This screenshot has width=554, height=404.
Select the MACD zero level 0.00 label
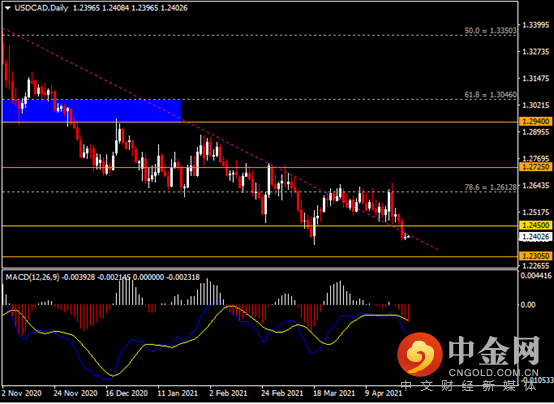(528, 305)
